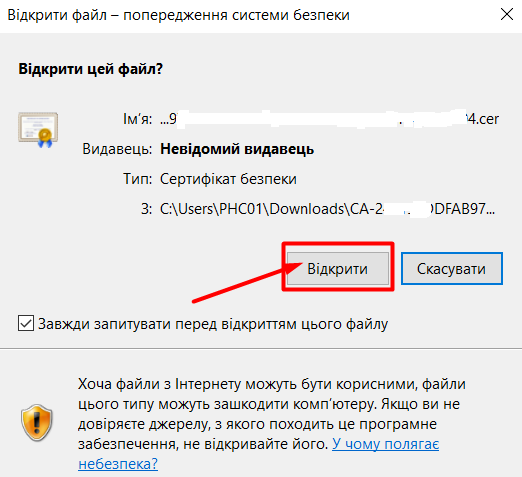
Task: Click the Відкрити button
Action: [x=338, y=268]
